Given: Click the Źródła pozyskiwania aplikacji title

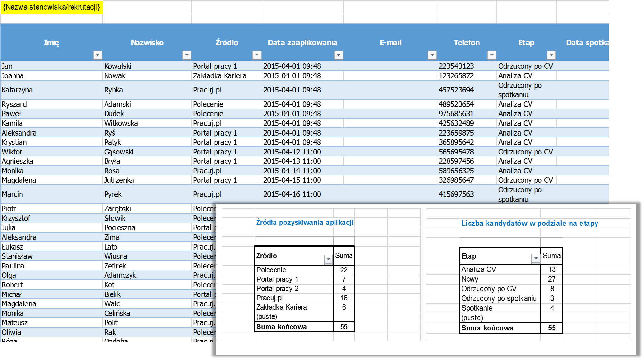Looking at the screenshot, I should pos(305,222).
